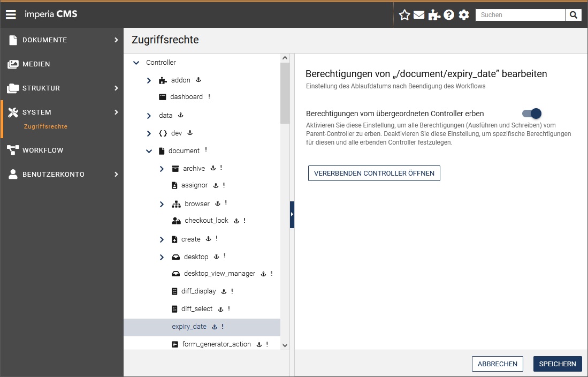588x377 pixels.
Task: Click the form_generator_action form icon
Action: [x=175, y=344]
